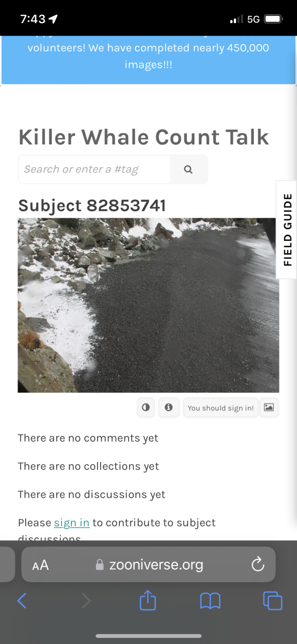The height and width of the screenshot is (644, 297).
Task: Click the Killer Whale Count Talk heading
Action: click(x=144, y=137)
